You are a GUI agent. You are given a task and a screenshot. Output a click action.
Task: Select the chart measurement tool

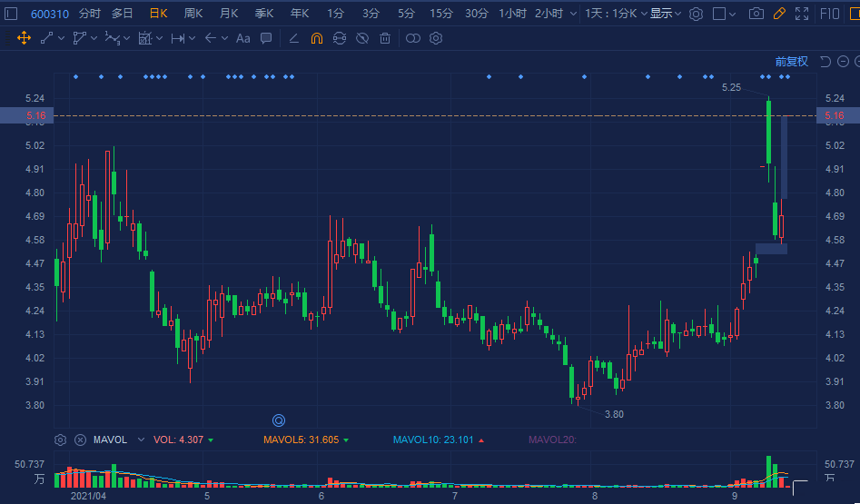tap(144, 38)
